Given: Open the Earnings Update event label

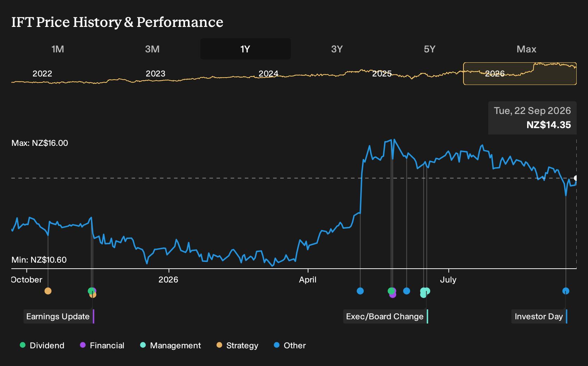Looking at the screenshot, I should [59, 316].
